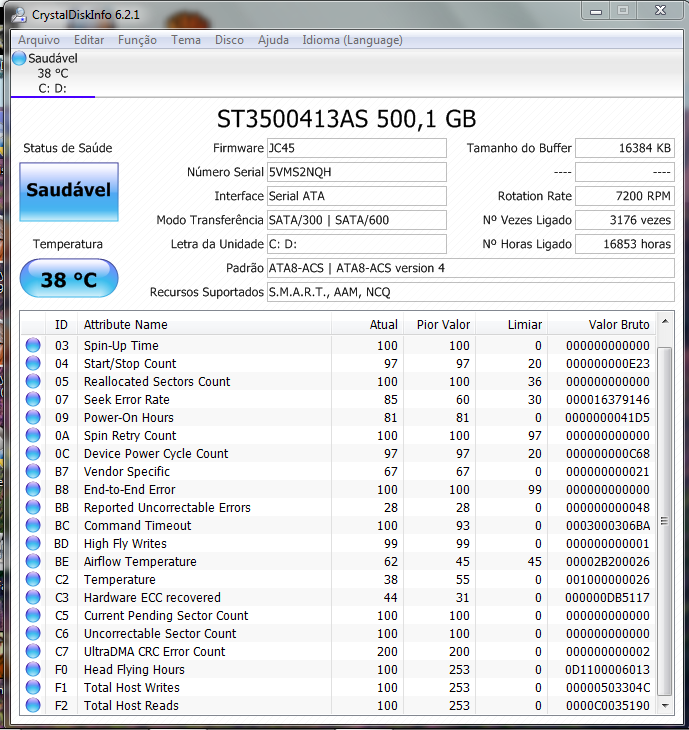Viewport: 689px width, 730px height.
Task: Click status circle for Seek Error Rate
Action: [33, 399]
